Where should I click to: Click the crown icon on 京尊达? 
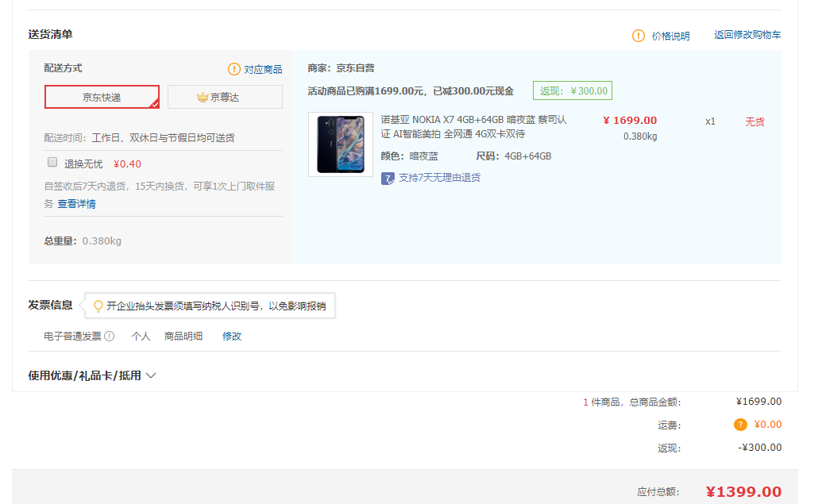point(203,98)
